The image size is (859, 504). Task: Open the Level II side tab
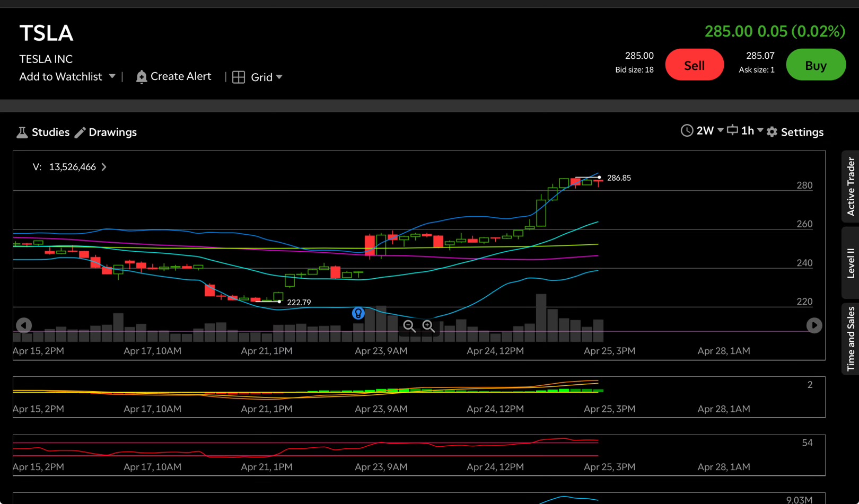[x=851, y=263]
